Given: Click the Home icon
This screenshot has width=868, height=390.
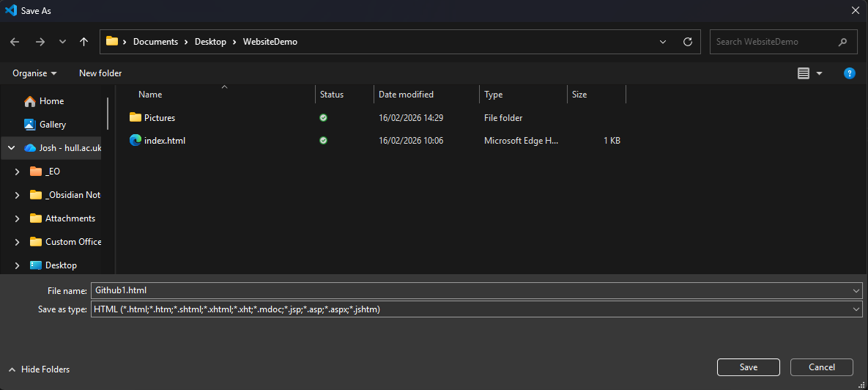Looking at the screenshot, I should pyautogui.click(x=29, y=101).
